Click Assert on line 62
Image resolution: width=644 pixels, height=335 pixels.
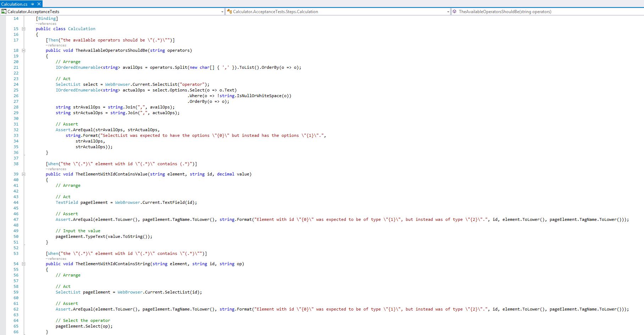pyautogui.click(x=63, y=309)
